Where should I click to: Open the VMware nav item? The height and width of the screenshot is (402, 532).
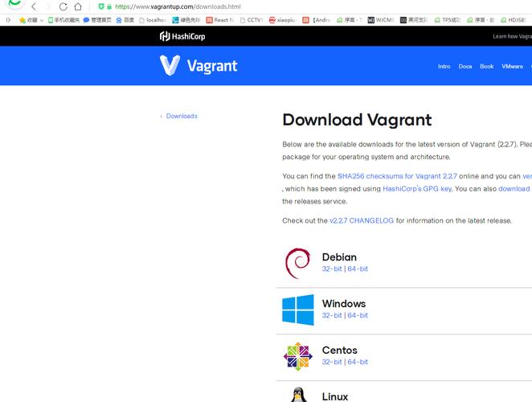pos(512,67)
